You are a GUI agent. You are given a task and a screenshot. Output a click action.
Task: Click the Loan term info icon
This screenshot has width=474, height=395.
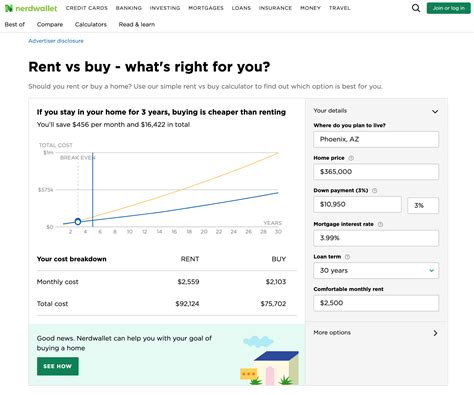pyautogui.click(x=347, y=257)
